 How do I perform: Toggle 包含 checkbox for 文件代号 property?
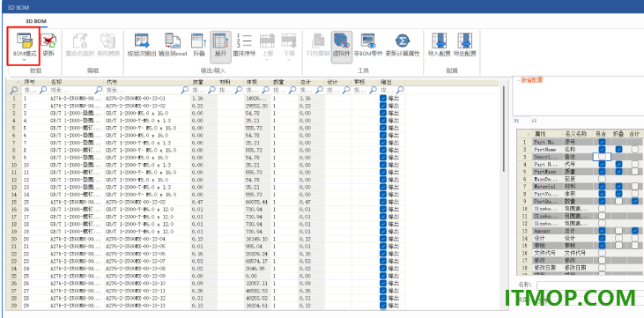[602, 253]
